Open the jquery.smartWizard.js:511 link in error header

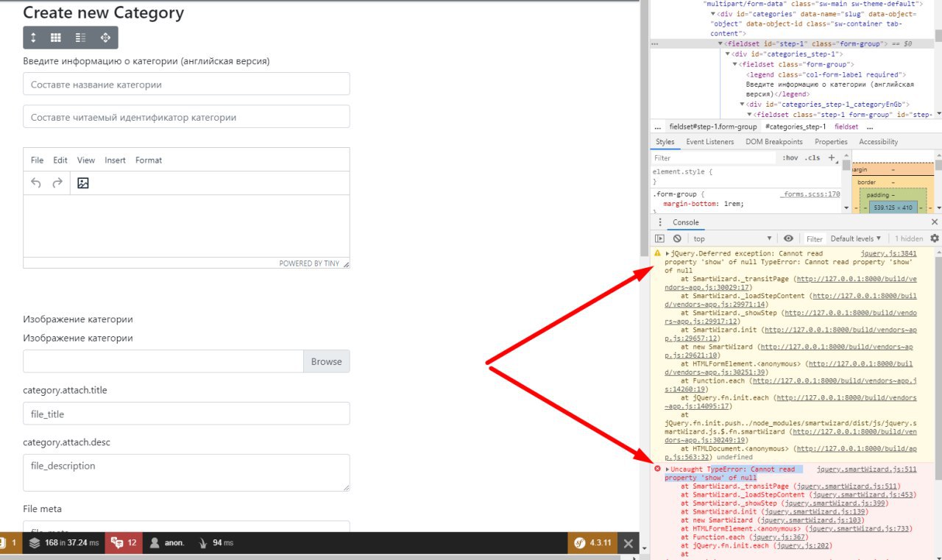click(867, 469)
